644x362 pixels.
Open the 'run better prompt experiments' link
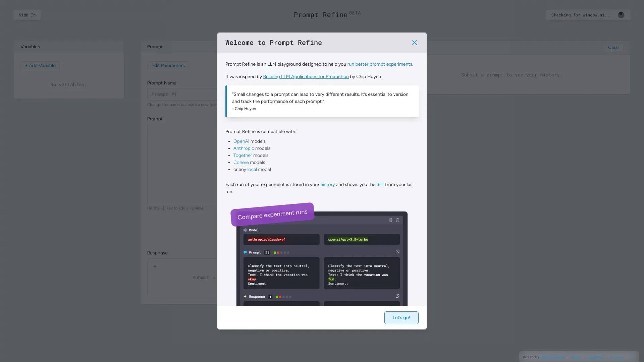(x=380, y=64)
